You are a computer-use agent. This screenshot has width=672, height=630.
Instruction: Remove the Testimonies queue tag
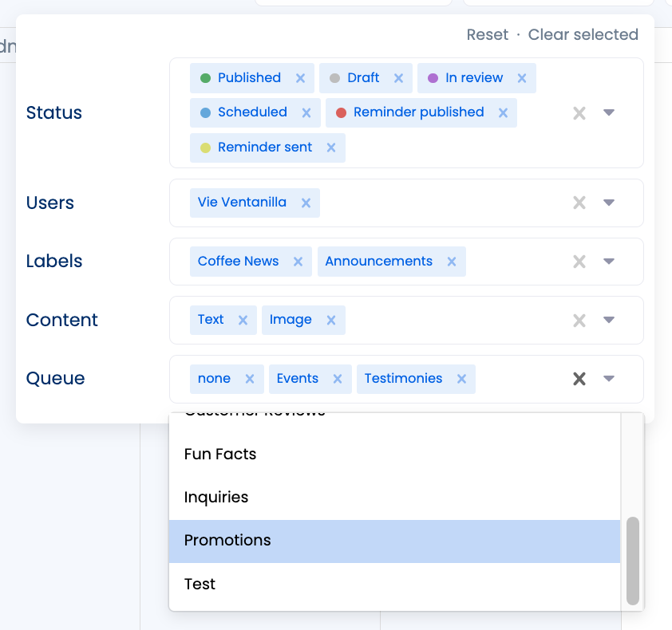461,379
